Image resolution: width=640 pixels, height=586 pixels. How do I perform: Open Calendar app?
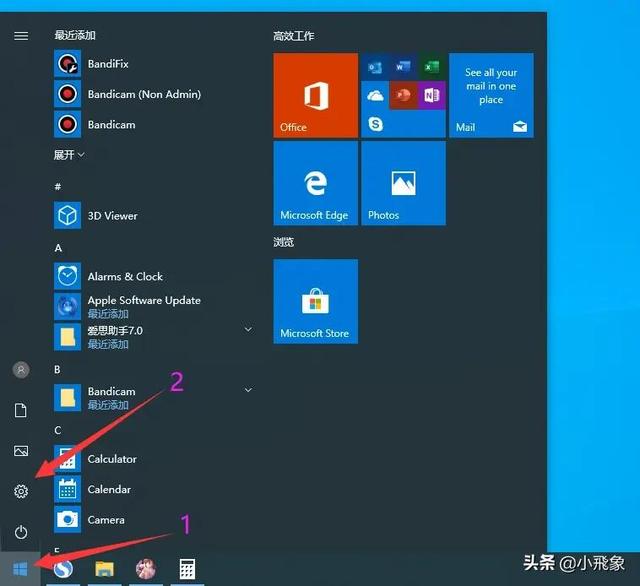(x=153, y=489)
